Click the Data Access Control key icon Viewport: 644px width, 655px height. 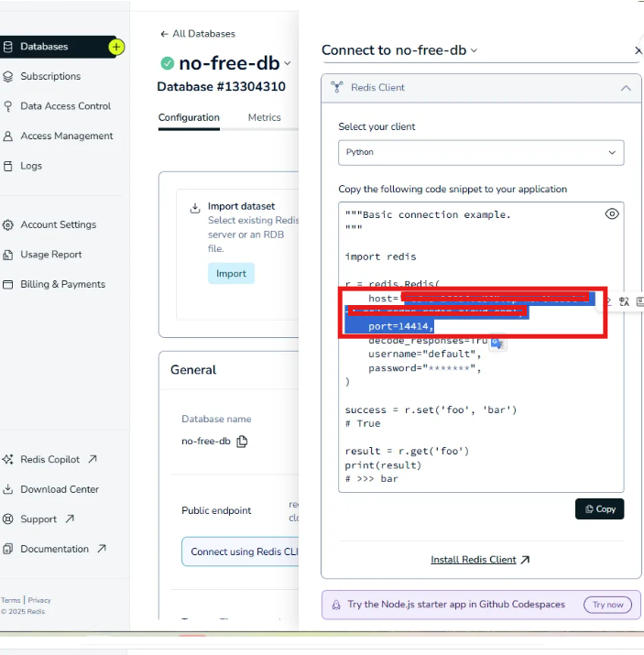click(7, 106)
